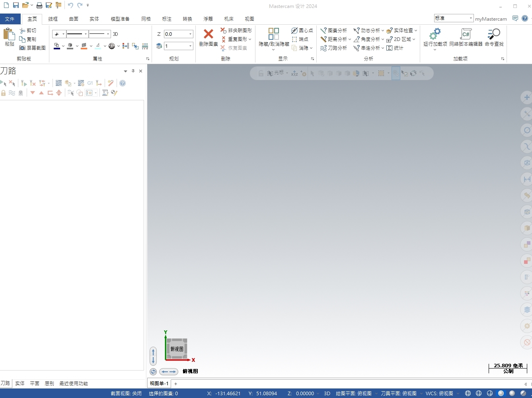Viewport: 532px width, 398px height.
Task: Switch to the 线框 ribbon tab
Action: pyautogui.click(x=53, y=19)
